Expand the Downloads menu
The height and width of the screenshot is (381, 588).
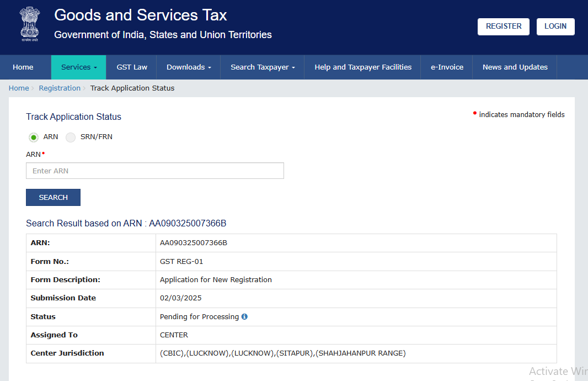click(189, 67)
